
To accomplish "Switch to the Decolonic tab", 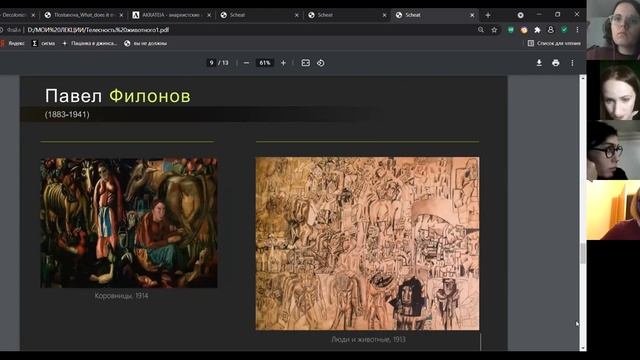I will [x=16, y=15].
